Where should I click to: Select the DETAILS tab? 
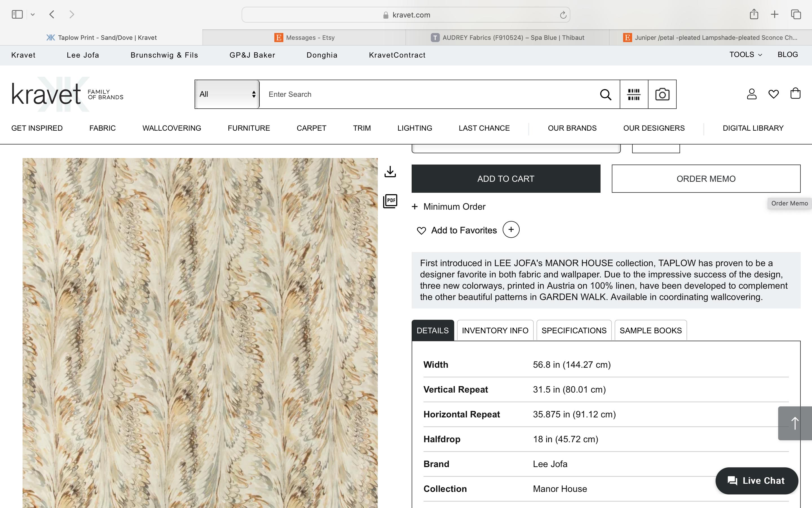click(x=433, y=330)
